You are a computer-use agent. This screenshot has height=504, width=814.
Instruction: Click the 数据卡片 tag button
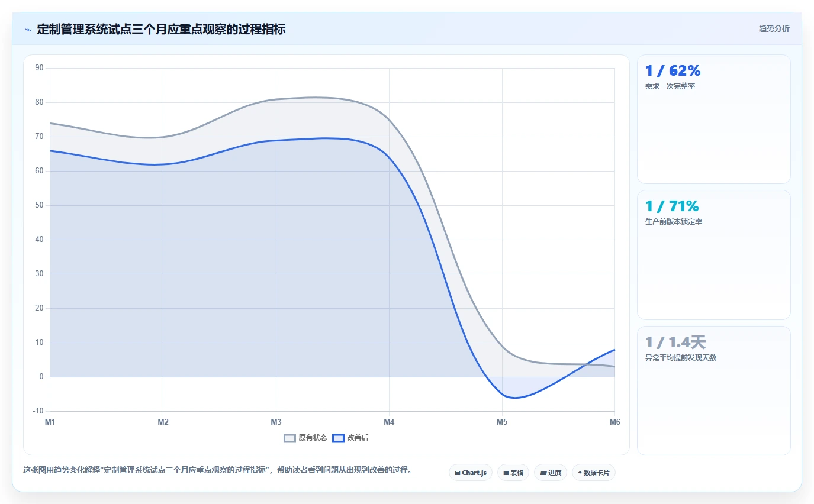(594, 473)
